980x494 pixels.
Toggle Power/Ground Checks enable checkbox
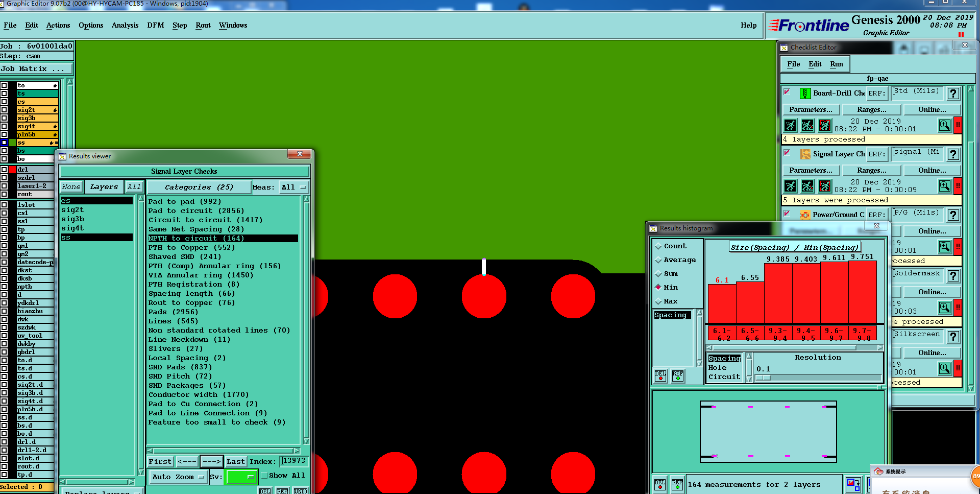coord(787,214)
